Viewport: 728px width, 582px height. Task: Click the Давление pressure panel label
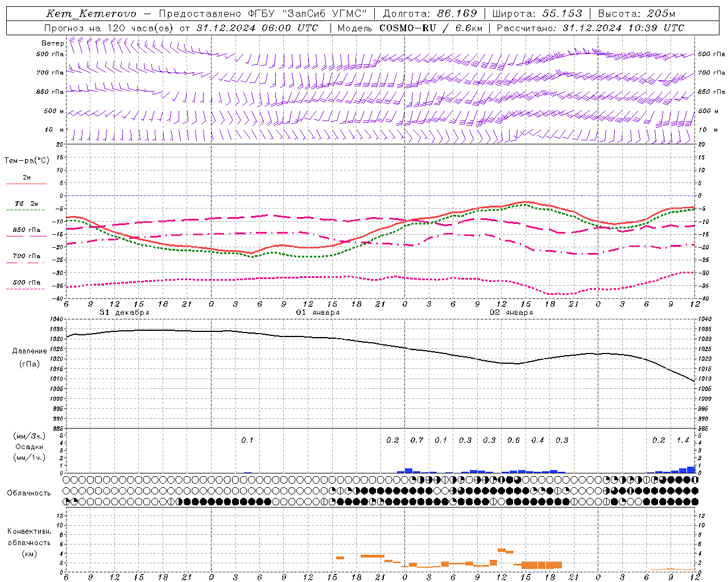coord(30,351)
